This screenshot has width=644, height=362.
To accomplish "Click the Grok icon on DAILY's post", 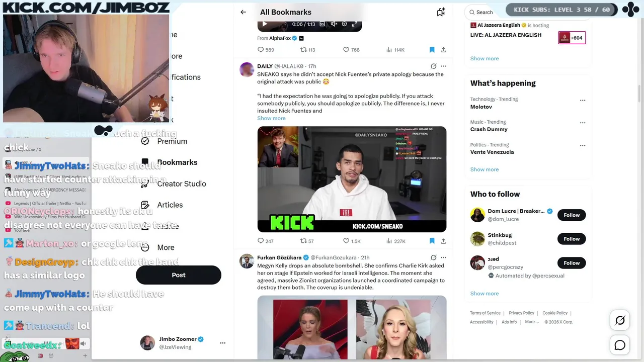I will (433, 66).
